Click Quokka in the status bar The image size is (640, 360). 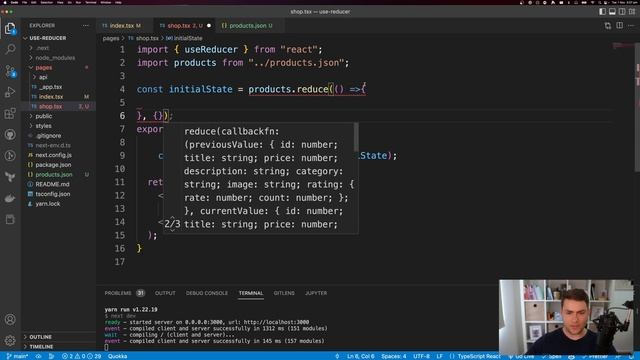(118, 356)
